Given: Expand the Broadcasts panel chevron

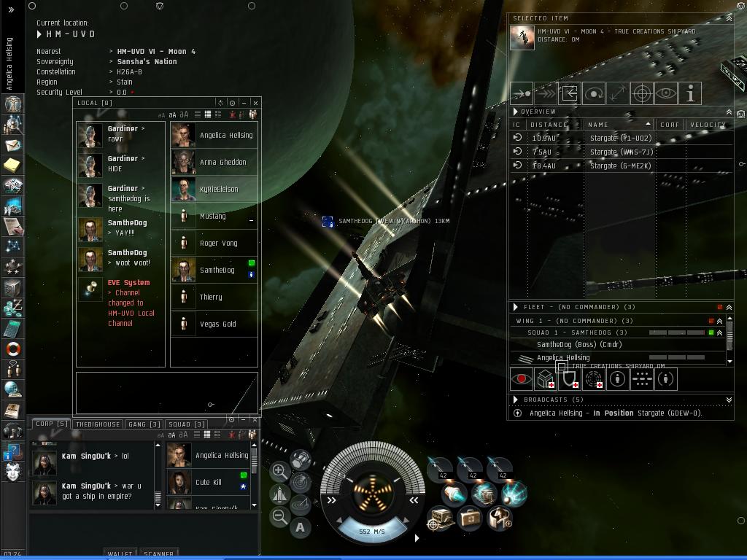Looking at the screenshot, I should pyautogui.click(x=729, y=400).
